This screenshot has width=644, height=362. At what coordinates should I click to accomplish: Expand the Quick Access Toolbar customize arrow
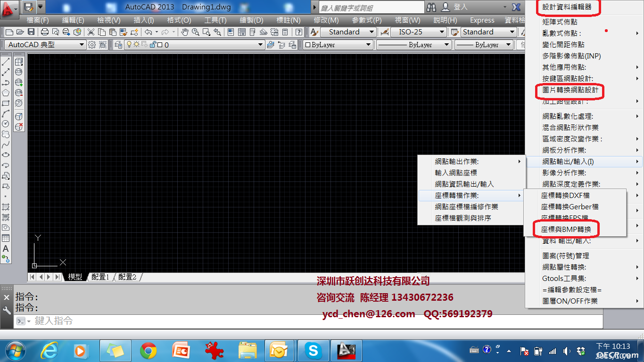[40, 7]
